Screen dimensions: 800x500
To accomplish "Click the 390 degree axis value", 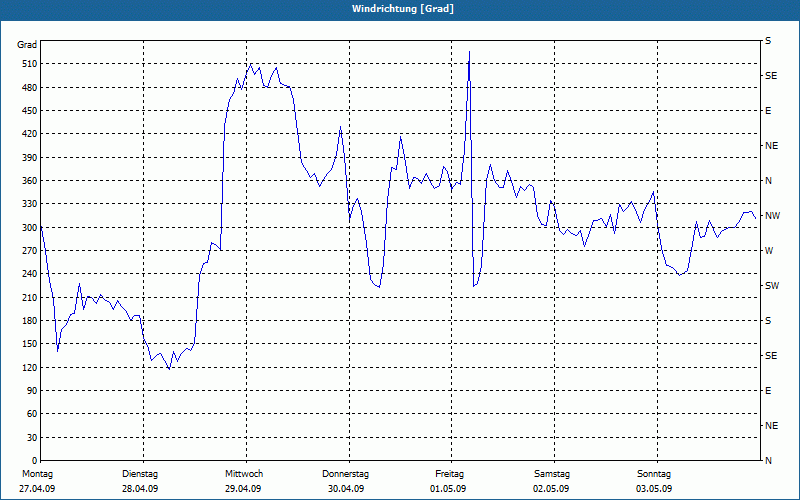I will pos(30,158).
